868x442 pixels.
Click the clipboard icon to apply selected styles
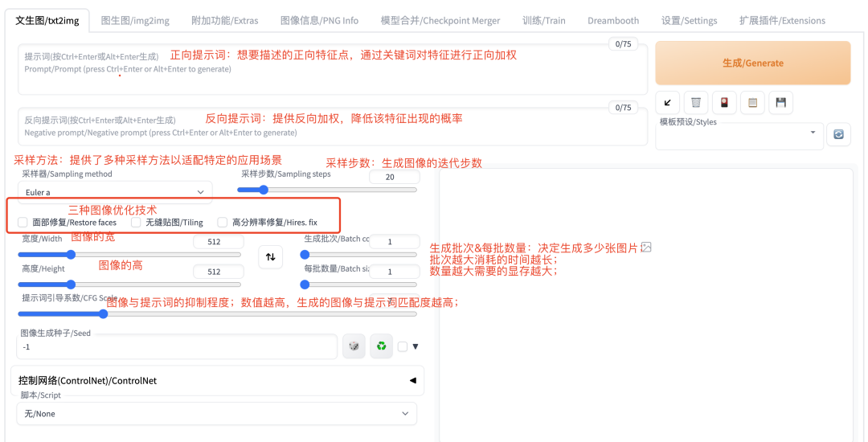pos(752,102)
